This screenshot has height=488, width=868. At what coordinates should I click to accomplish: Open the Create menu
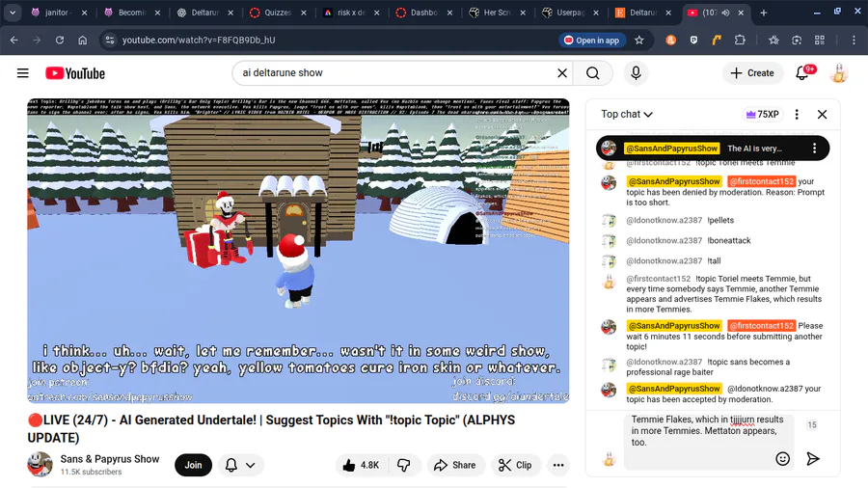[x=752, y=73]
